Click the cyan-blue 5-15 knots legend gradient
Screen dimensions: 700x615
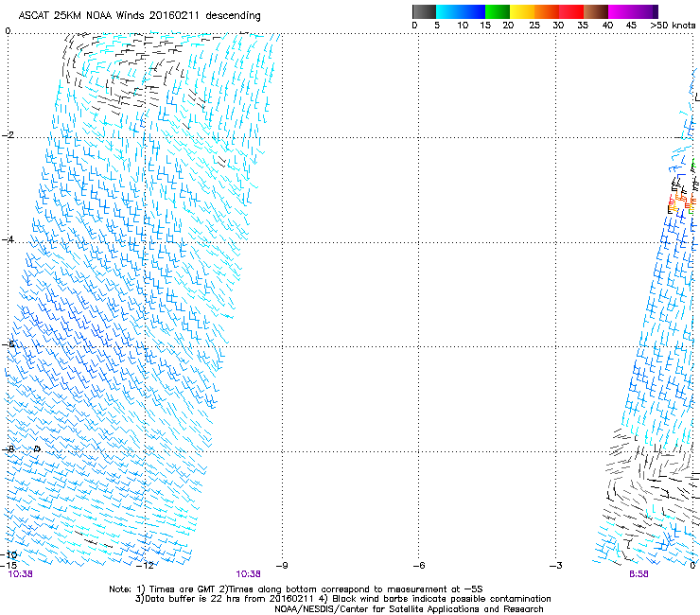(x=461, y=11)
